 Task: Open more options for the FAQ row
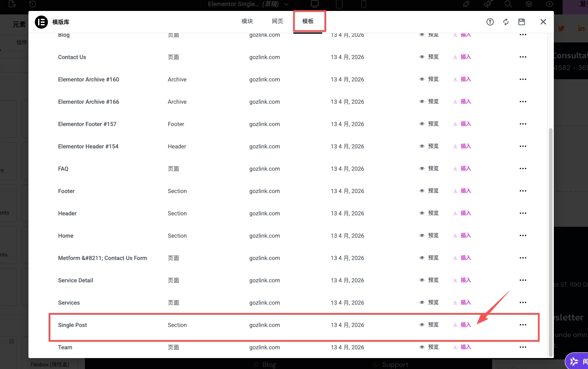[x=523, y=169]
